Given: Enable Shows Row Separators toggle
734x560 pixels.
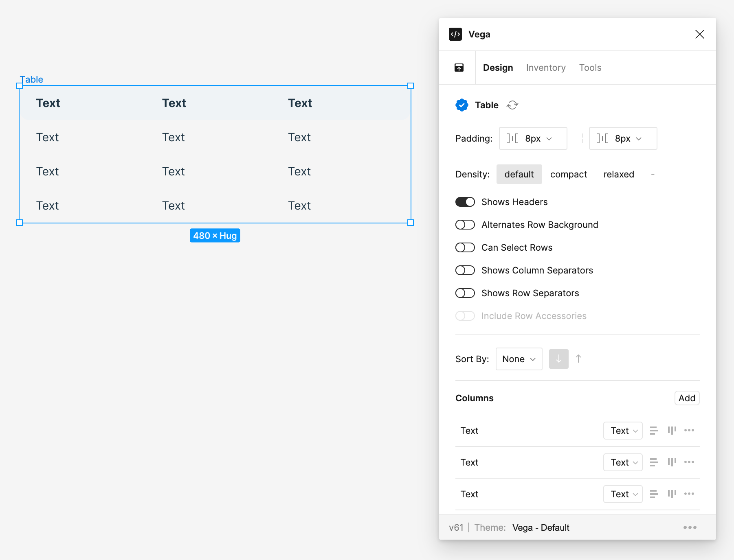Looking at the screenshot, I should 465,293.
